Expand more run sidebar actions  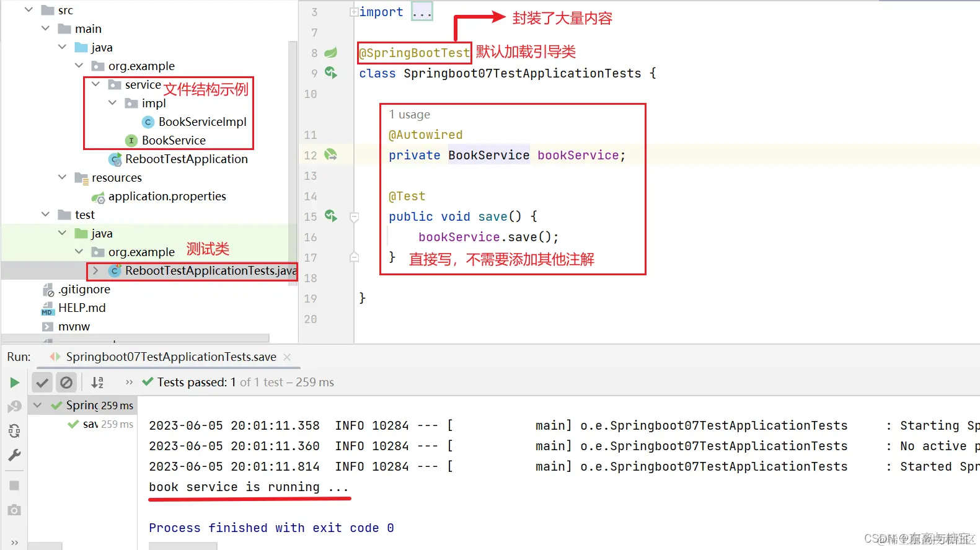pos(14,543)
